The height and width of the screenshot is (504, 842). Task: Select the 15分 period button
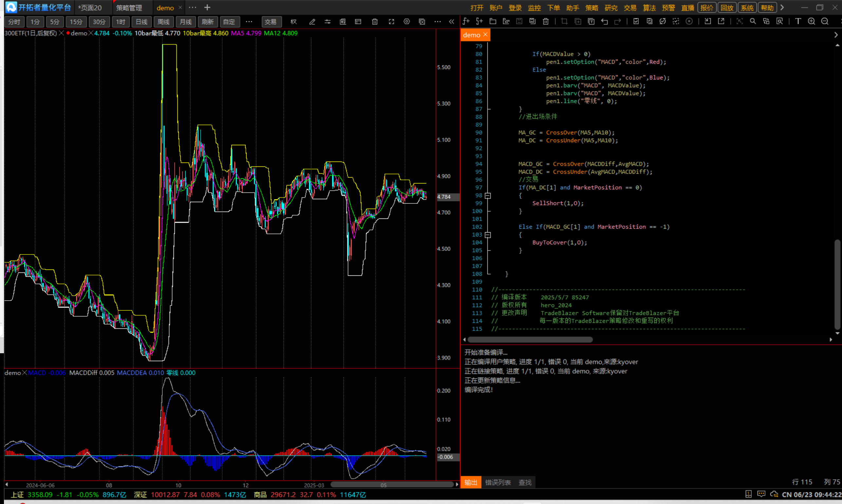76,22
